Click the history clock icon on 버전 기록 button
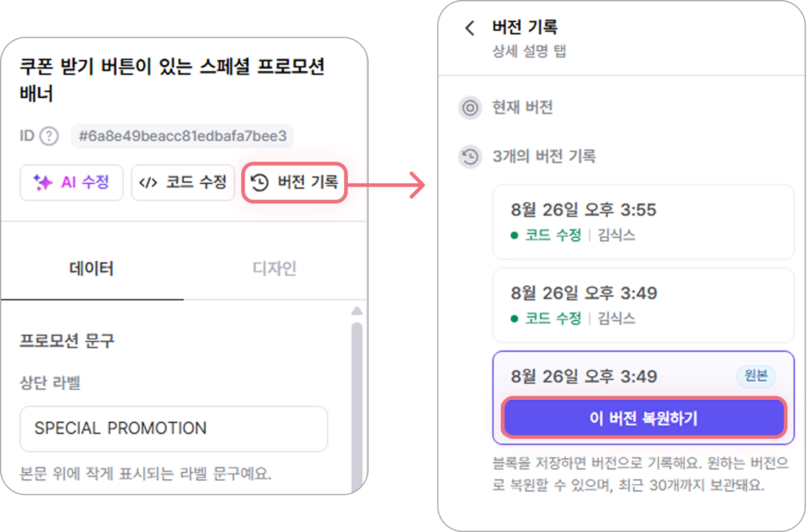Screen dimensions: 812x532 (260, 182)
